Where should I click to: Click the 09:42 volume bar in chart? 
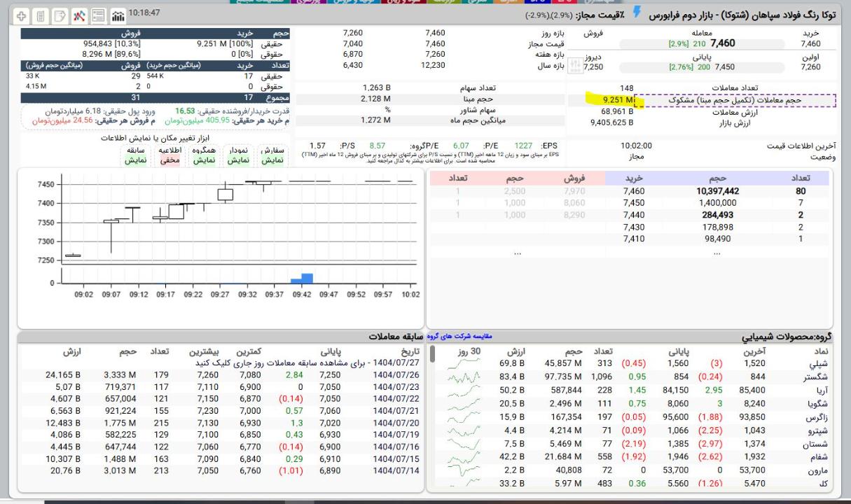coord(307,278)
